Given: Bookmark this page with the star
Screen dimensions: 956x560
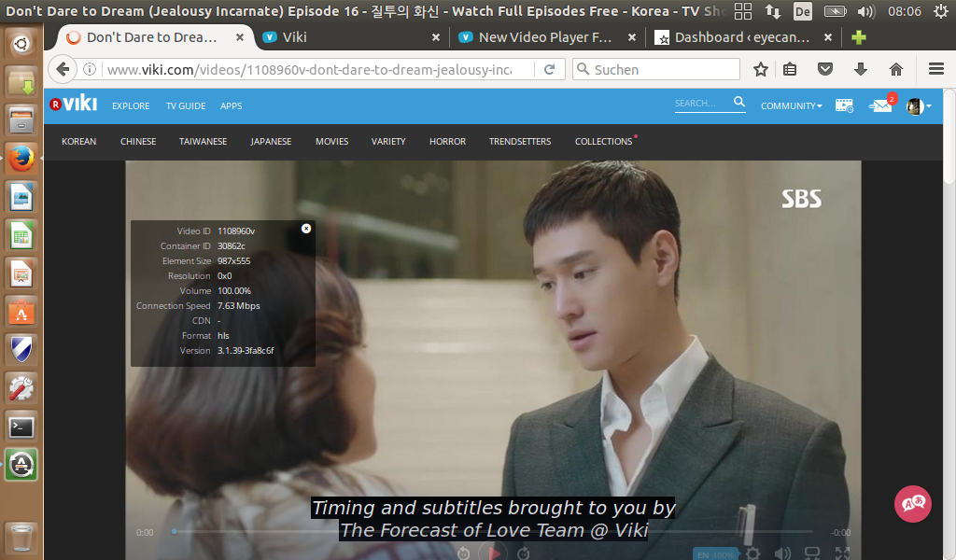Looking at the screenshot, I should click(760, 69).
